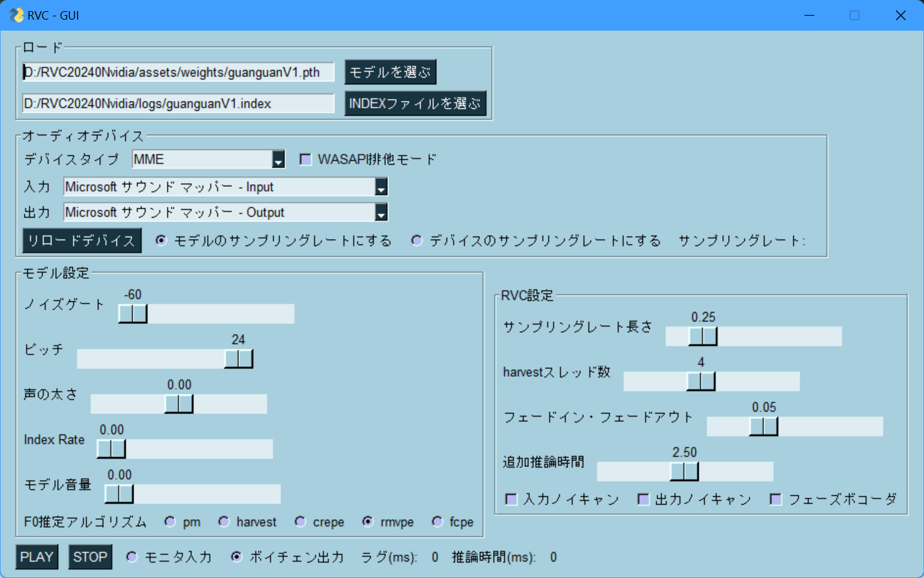
Task: Select harvest F0 algorithm radio button
Action: pyautogui.click(x=224, y=521)
